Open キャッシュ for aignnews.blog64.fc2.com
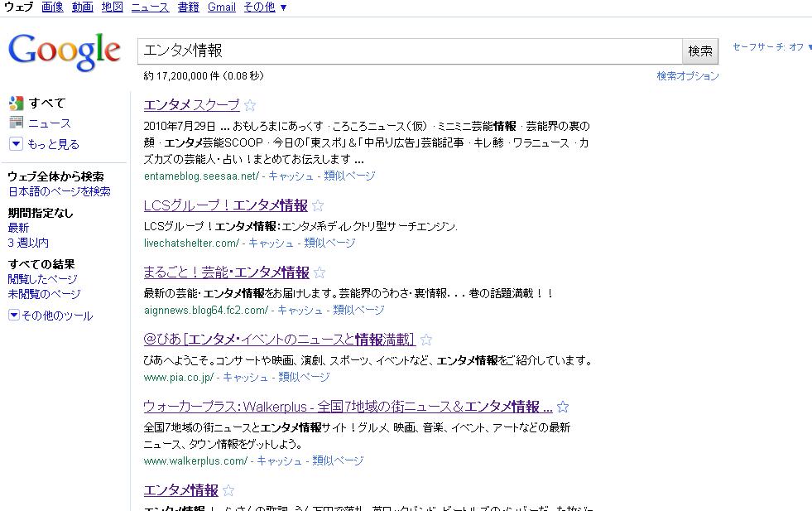This screenshot has width=812, height=511. coord(300,311)
